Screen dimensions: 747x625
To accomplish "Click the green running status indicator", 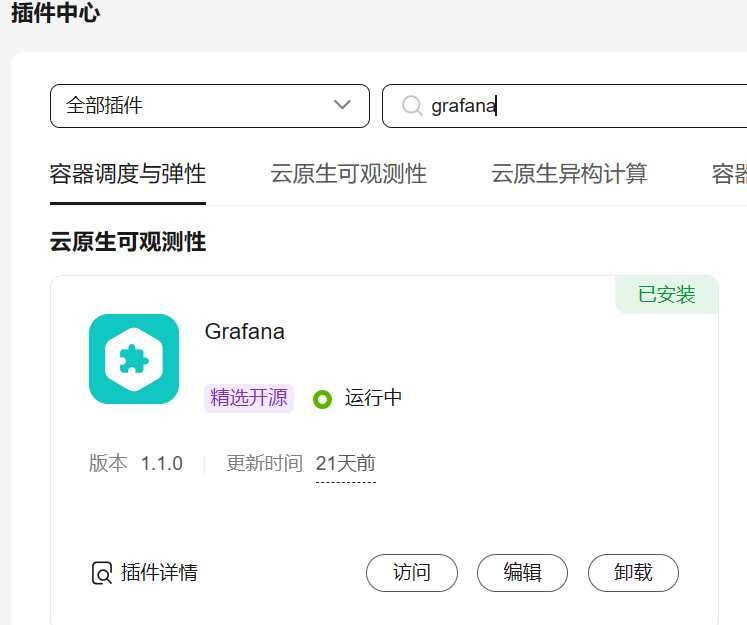I will pyautogui.click(x=322, y=399).
